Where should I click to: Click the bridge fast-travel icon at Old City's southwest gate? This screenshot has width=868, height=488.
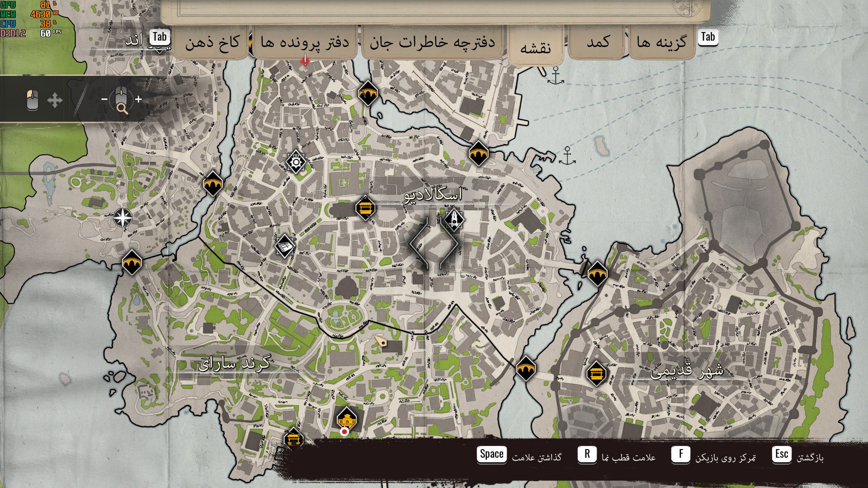tap(526, 369)
